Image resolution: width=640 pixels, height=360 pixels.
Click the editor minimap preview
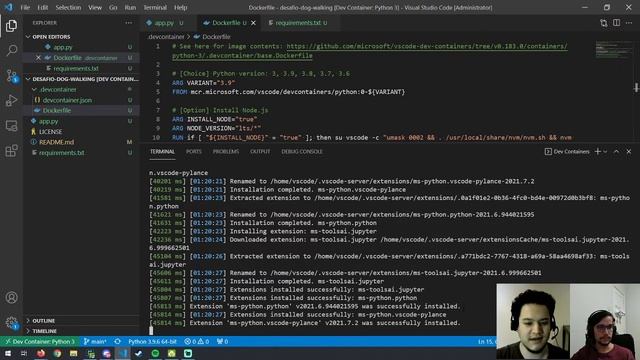pyautogui.click(x=613, y=50)
